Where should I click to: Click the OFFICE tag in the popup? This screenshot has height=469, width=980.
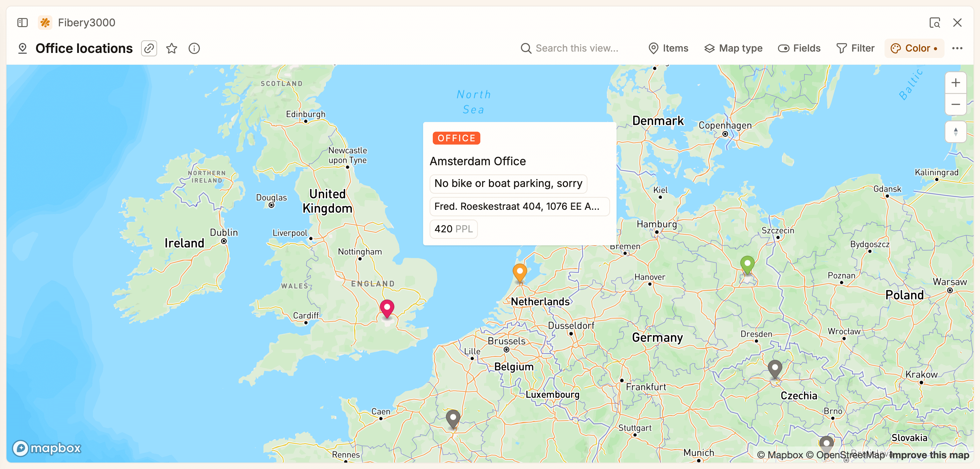pyautogui.click(x=456, y=138)
